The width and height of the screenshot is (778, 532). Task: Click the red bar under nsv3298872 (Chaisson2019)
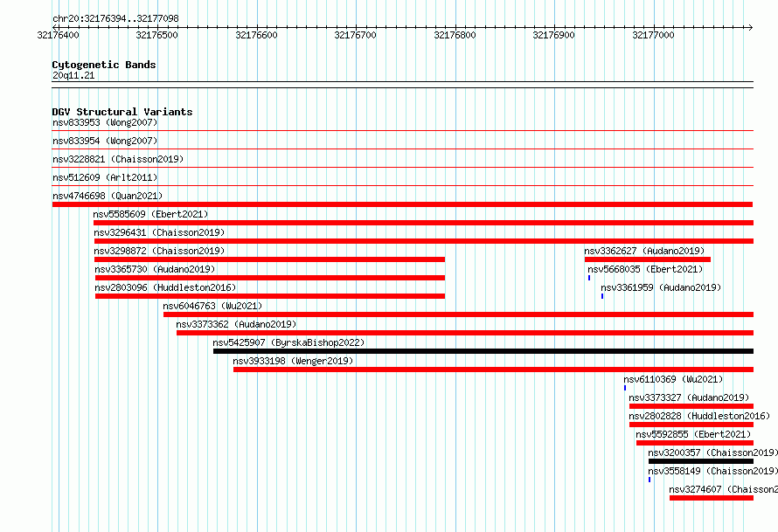[x=269, y=259]
